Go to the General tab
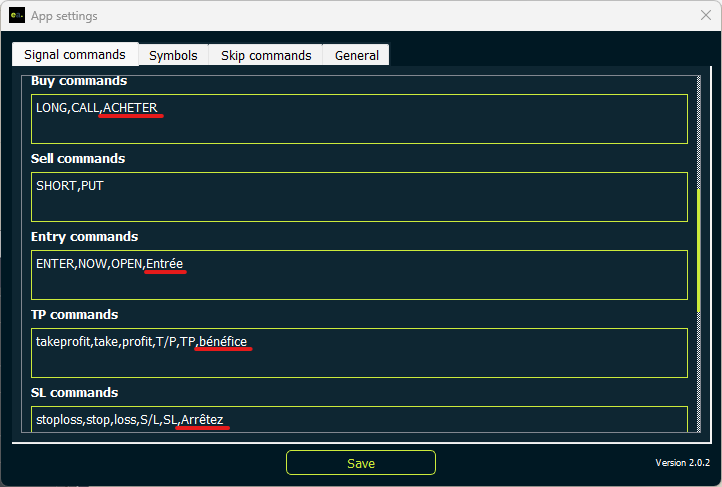This screenshot has width=722, height=487. [356, 55]
